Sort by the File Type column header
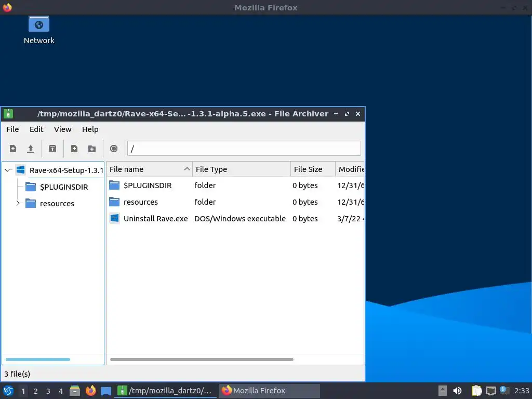 tap(241, 169)
